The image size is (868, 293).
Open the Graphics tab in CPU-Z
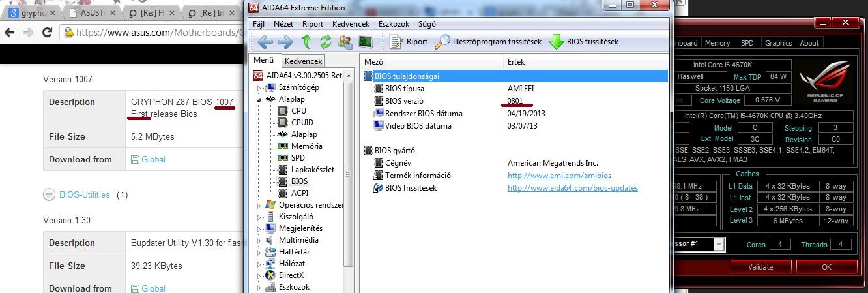[778, 43]
